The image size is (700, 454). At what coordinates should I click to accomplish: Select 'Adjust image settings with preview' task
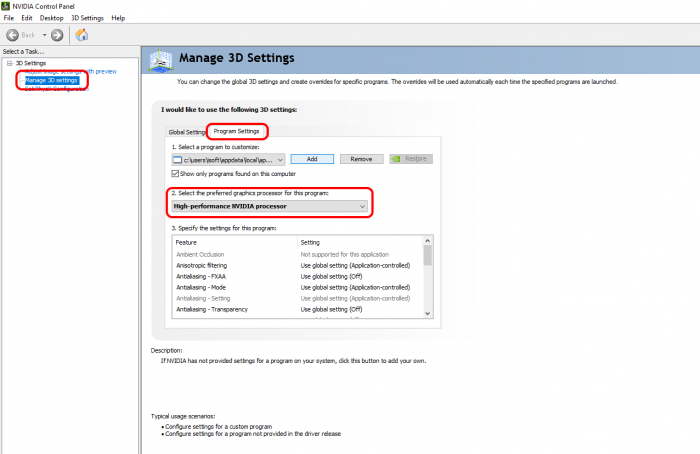point(70,71)
